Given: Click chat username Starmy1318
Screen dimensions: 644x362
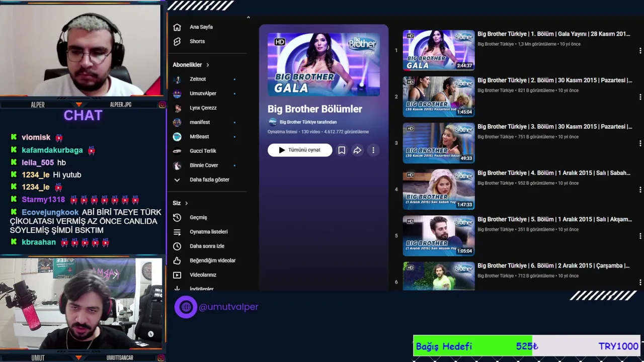Looking at the screenshot, I should point(43,200).
